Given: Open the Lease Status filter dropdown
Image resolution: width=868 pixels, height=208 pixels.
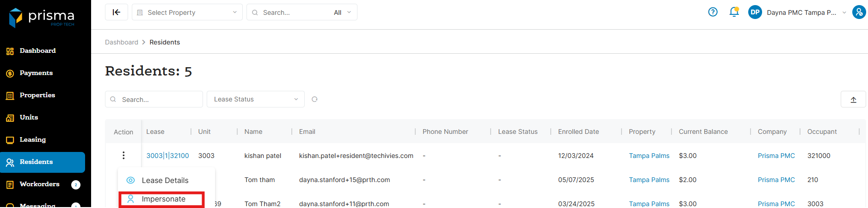Looking at the screenshot, I should pos(255,99).
